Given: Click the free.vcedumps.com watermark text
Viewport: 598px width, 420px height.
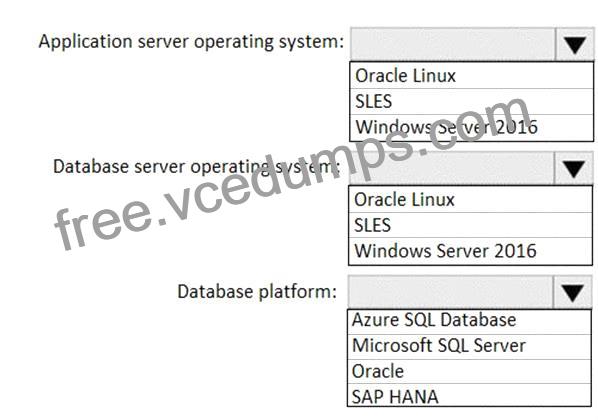Looking at the screenshot, I should pyautogui.click(x=293, y=172).
